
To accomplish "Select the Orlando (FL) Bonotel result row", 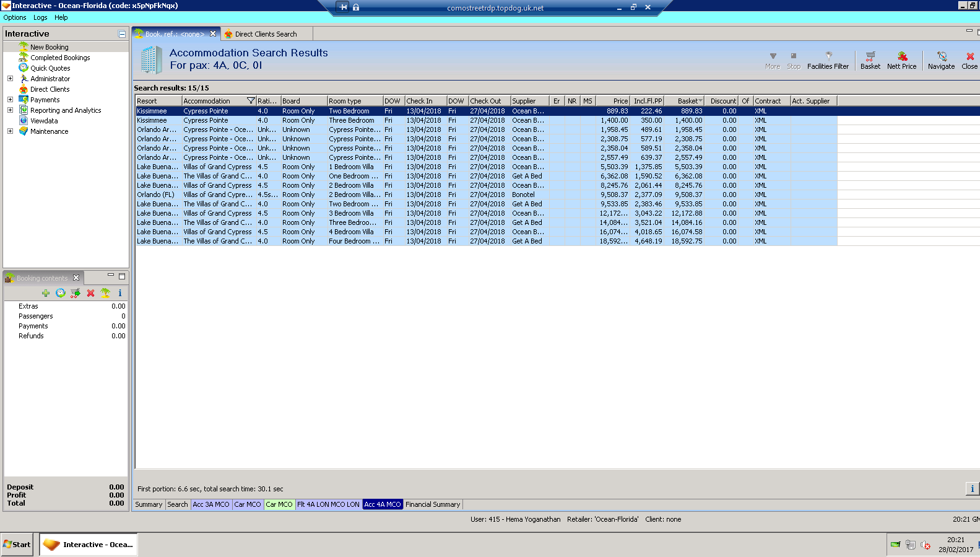I will click(x=486, y=195).
